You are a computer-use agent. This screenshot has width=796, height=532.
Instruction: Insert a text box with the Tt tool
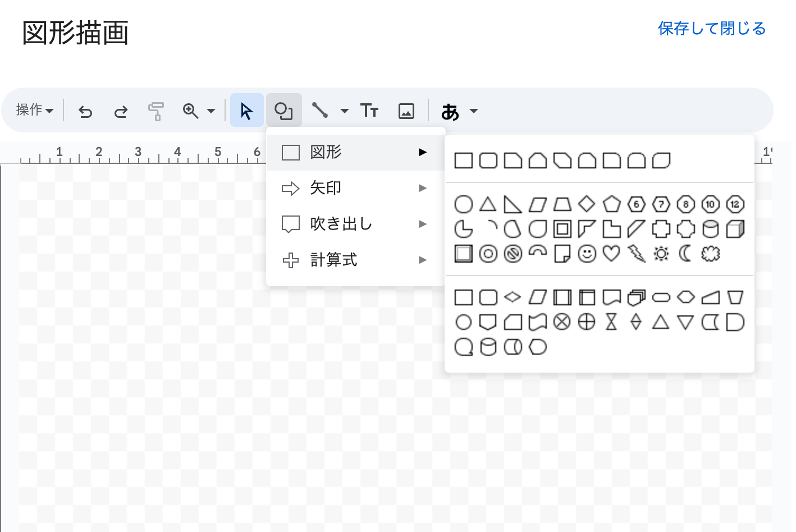click(x=369, y=110)
